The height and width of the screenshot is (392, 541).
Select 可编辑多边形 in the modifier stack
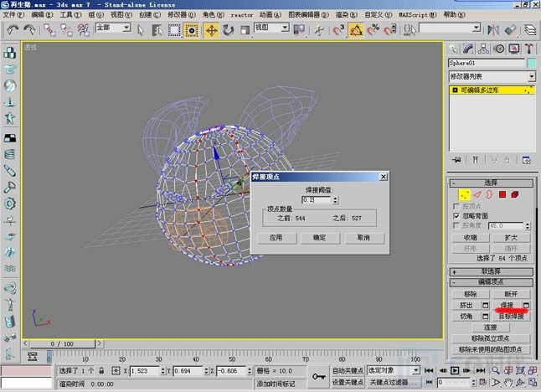[492, 90]
